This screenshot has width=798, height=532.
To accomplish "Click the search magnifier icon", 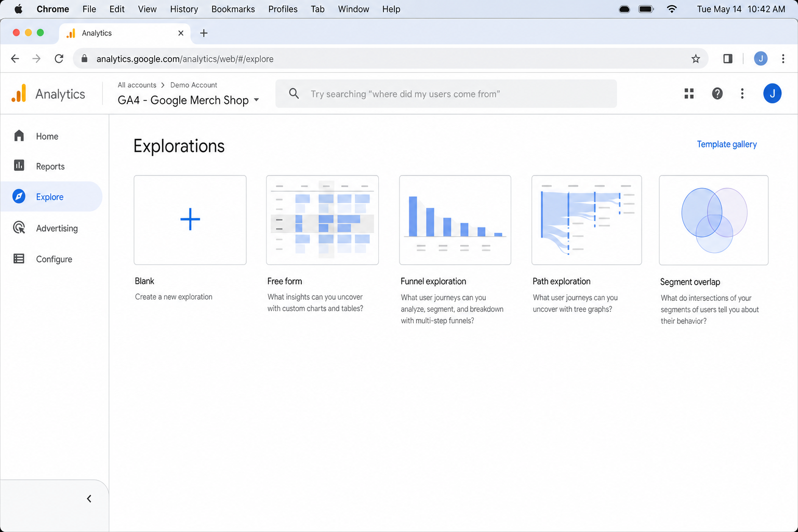I will tap(294, 94).
